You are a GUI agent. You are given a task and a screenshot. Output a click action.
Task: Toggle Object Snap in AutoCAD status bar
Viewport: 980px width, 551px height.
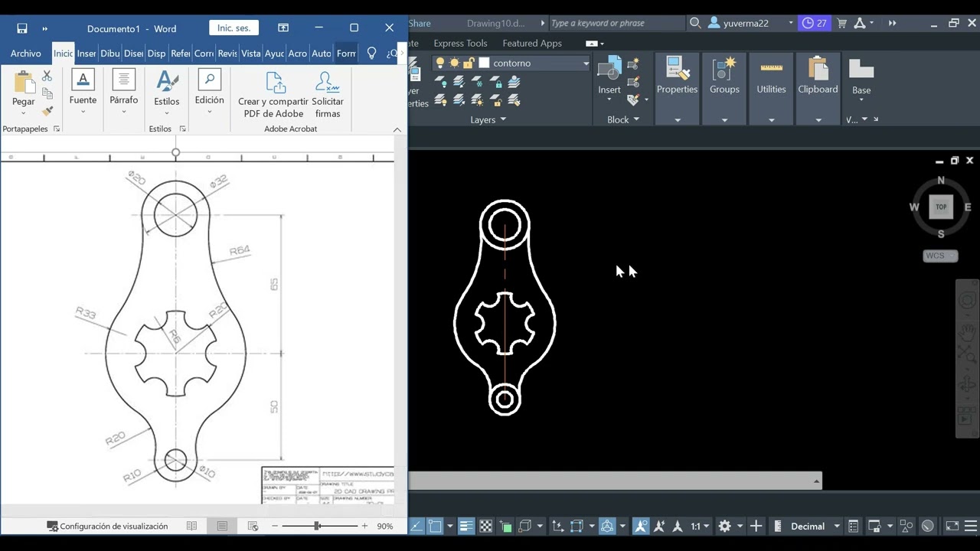435,527
